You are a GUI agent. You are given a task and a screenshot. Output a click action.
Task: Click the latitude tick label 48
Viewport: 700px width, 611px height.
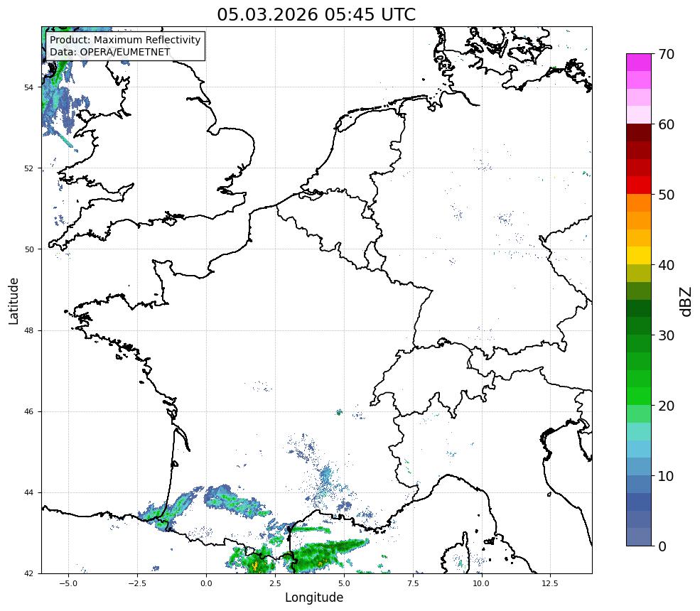pyautogui.click(x=28, y=330)
